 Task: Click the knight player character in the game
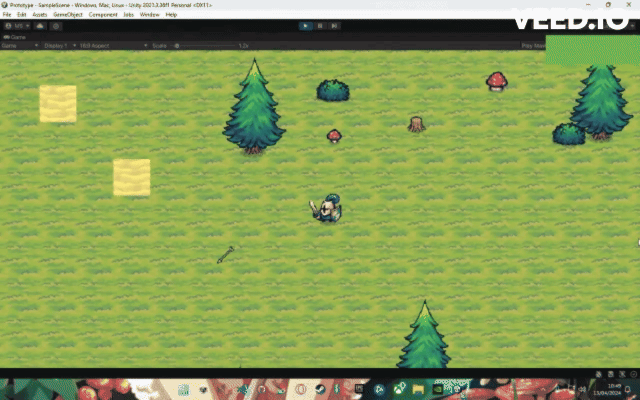click(x=326, y=209)
